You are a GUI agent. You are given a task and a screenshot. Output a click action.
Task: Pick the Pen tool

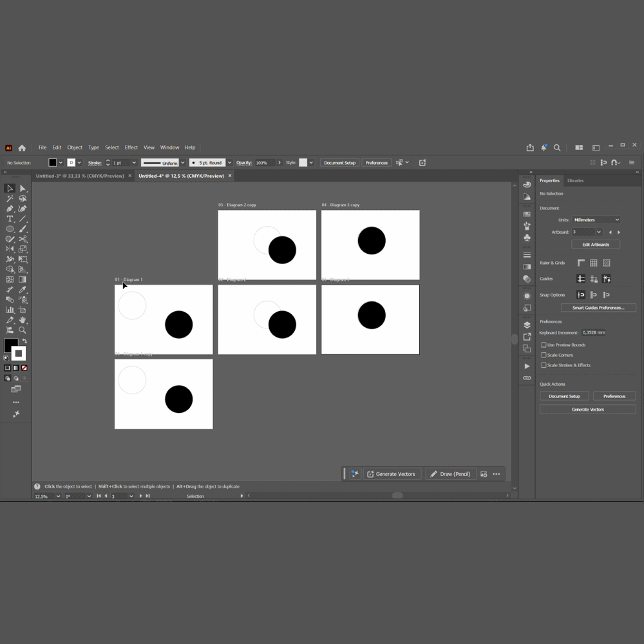(x=10, y=209)
